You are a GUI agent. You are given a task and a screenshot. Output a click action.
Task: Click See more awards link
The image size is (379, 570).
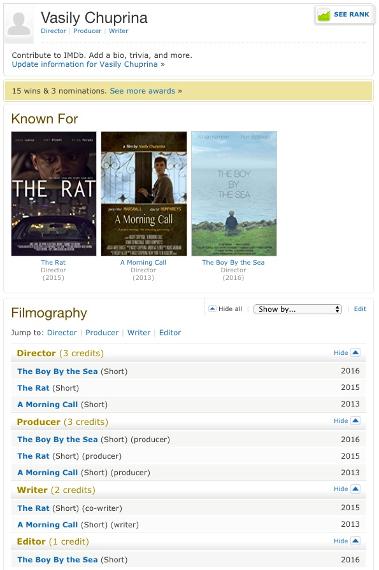146,91
